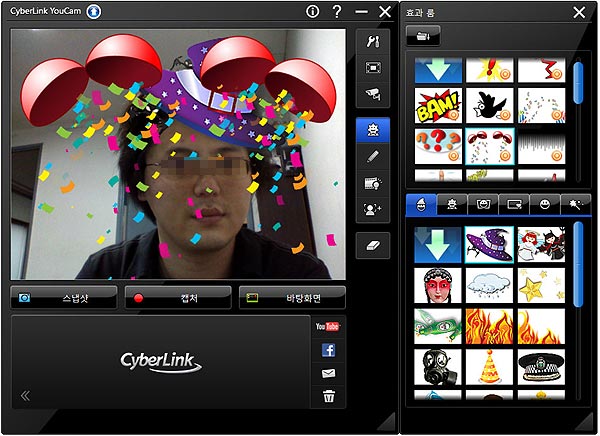Select the effects room robot icon
600x436 pixels.
pos(373,130)
